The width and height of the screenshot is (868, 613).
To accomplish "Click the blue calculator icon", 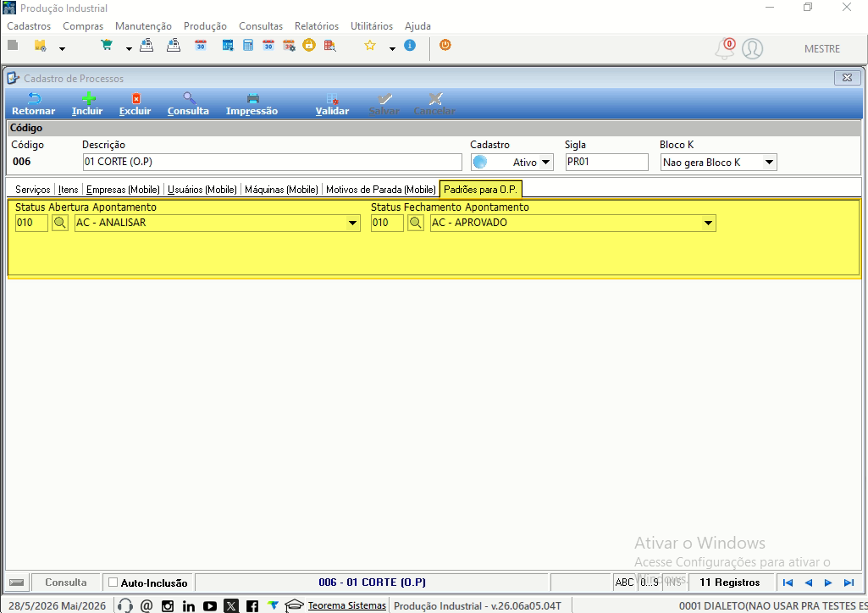I will tap(248, 46).
